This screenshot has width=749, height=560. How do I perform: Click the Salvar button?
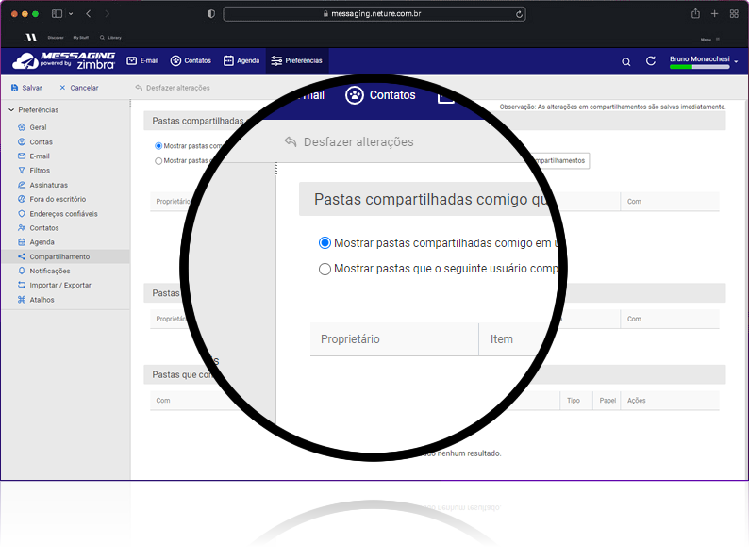pyautogui.click(x=26, y=88)
